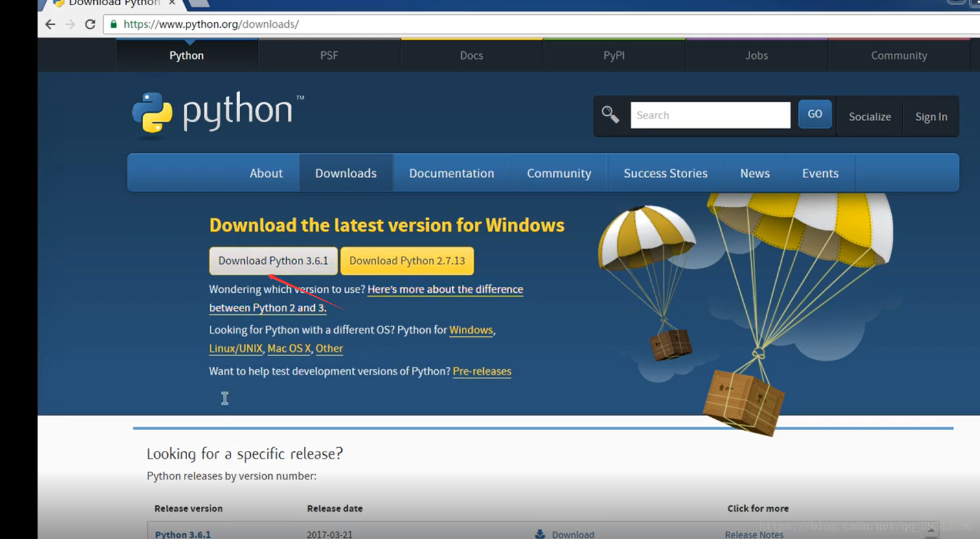
Task: Click Download Python 2.7.13 button
Action: 407,260
